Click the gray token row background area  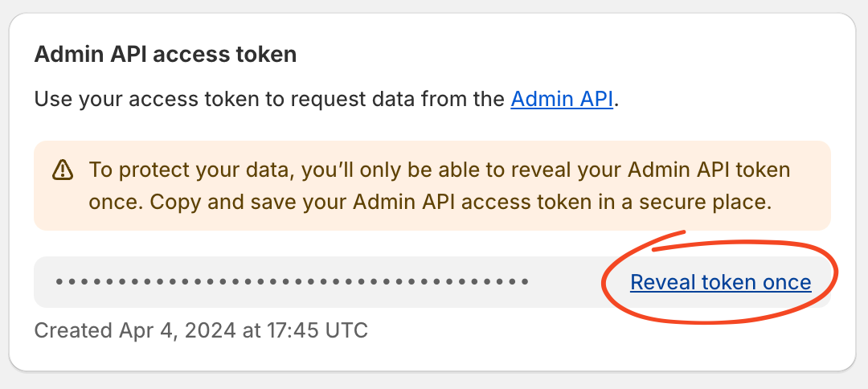coord(570,282)
